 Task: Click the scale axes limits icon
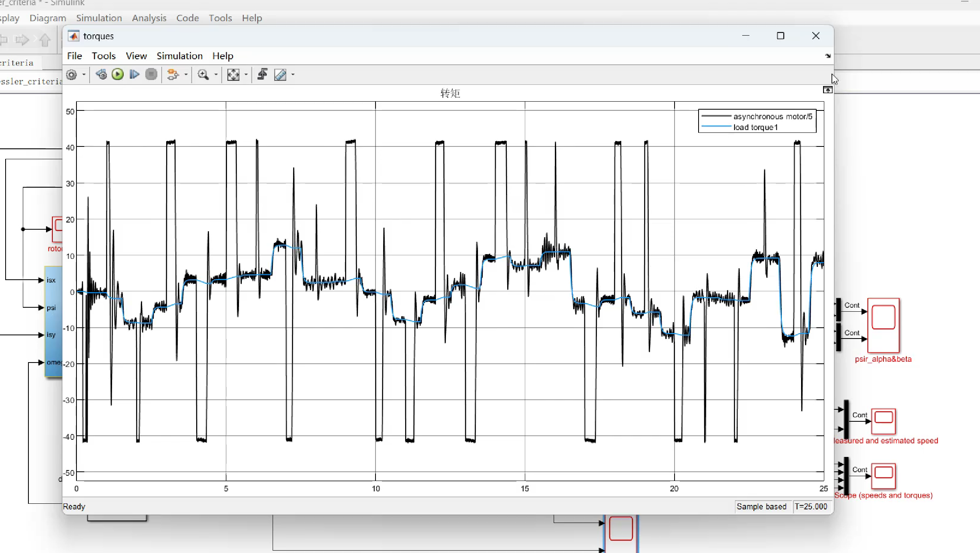click(233, 75)
